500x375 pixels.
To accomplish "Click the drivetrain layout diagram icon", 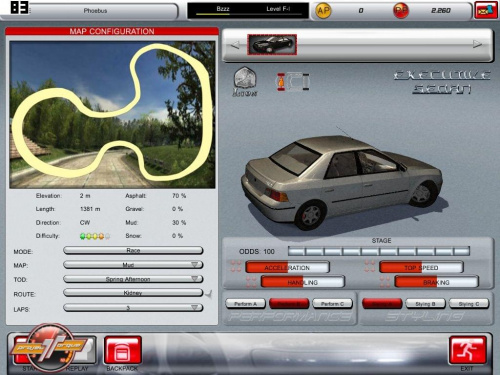I will tap(293, 82).
